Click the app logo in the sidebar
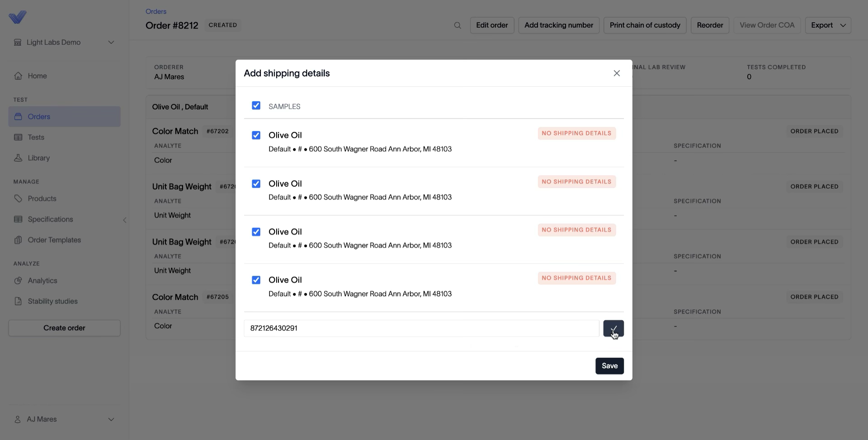This screenshot has width=868, height=440. (x=18, y=17)
